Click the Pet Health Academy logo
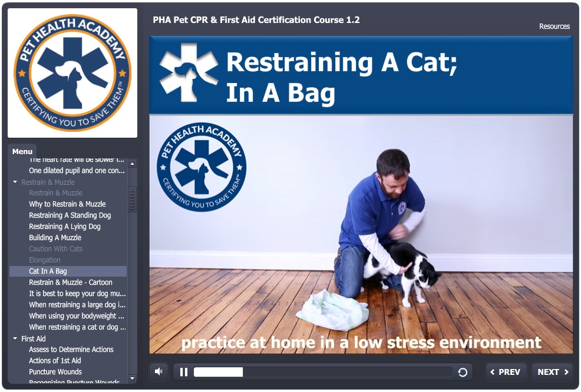The width and height of the screenshot is (581, 392). 72,73
